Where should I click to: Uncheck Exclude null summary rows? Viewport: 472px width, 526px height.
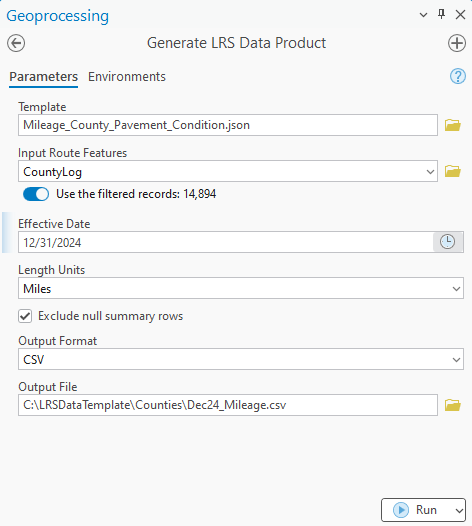pyautogui.click(x=25, y=316)
